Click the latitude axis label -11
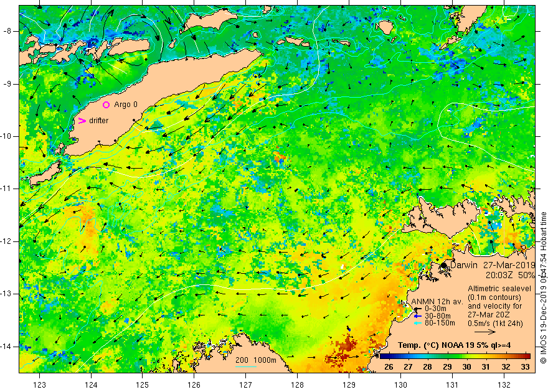Image resolution: width=548 pixels, height=392 pixels. [7, 189]
